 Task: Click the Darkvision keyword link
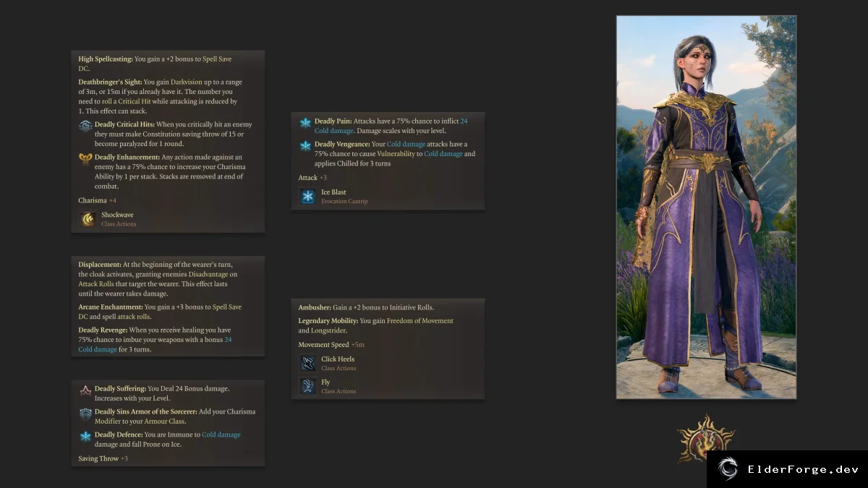187,82
